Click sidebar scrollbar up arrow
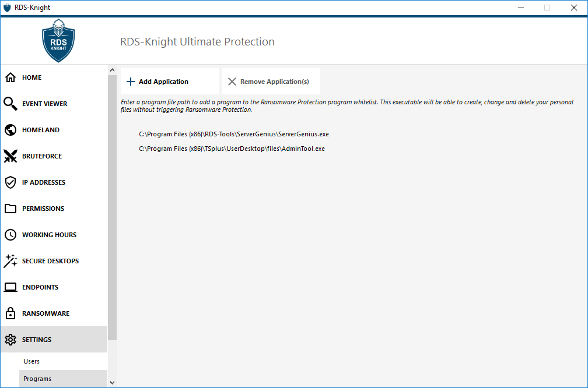 point(112,70)
